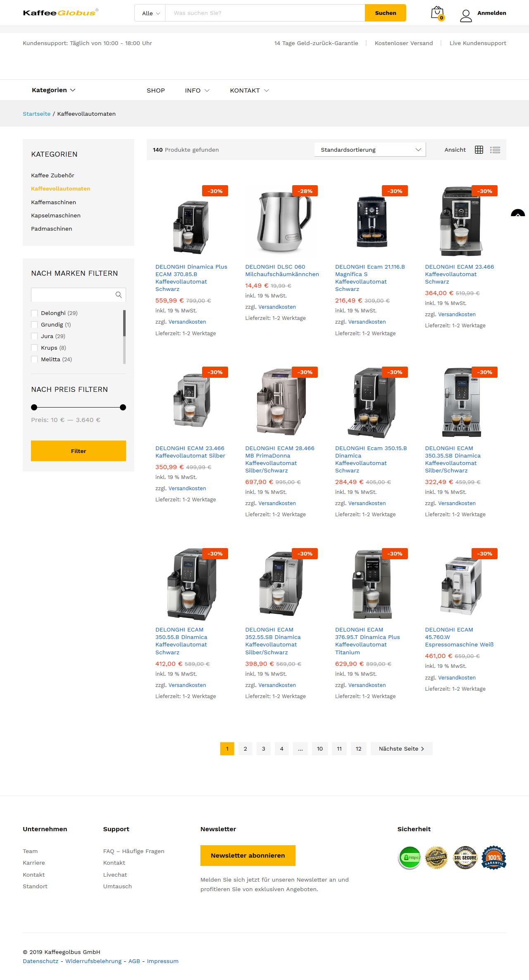Check the Delonghi brand filter
This screenshot has width=529, height=980.
click(34, 313)
